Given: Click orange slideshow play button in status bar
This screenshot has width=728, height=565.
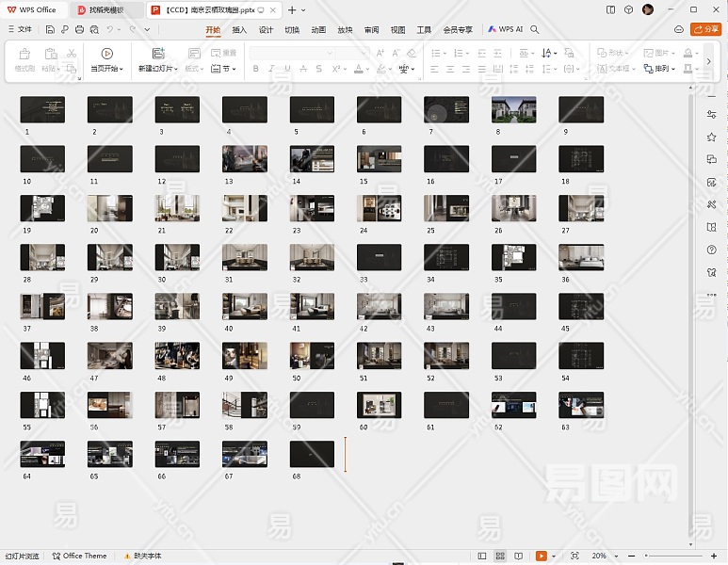Looking at the screenshot, I should point(541,557).
